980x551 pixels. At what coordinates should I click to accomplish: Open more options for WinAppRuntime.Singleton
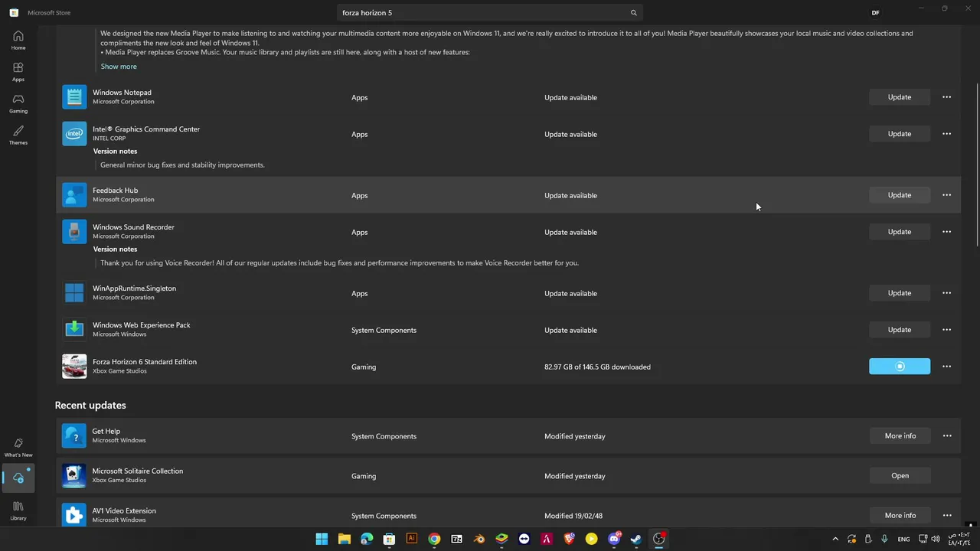(x=946, y=293)
